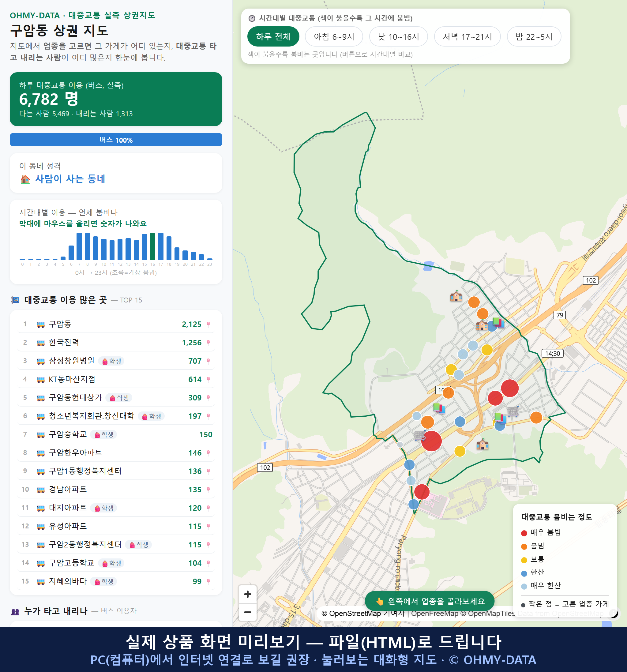Click the 14;30 road label on map
627x672 pixels.
tap(552, 353)
